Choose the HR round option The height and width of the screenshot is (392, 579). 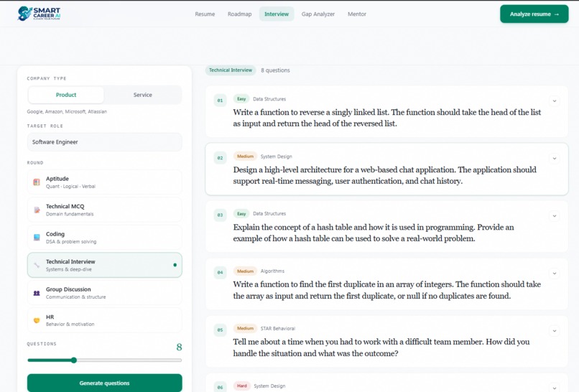point(104,320)
